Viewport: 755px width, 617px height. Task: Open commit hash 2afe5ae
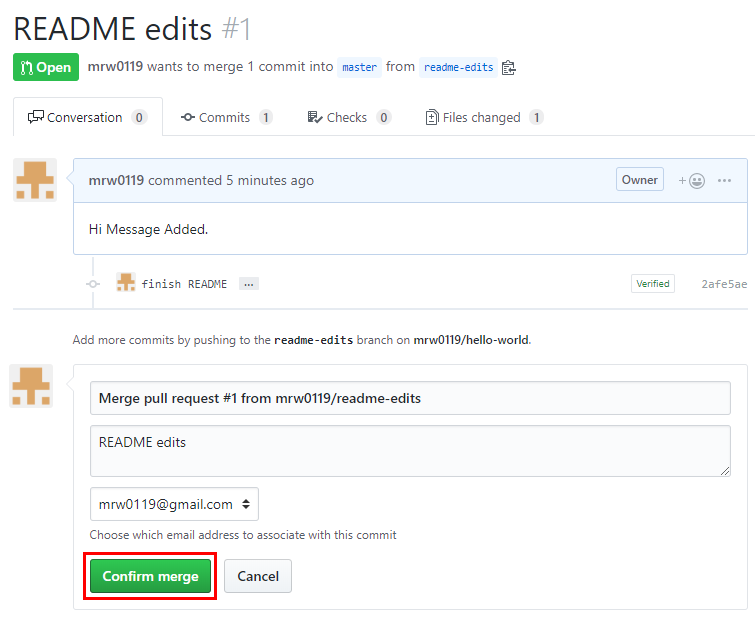pyautogui.click(x=724, y=284)
